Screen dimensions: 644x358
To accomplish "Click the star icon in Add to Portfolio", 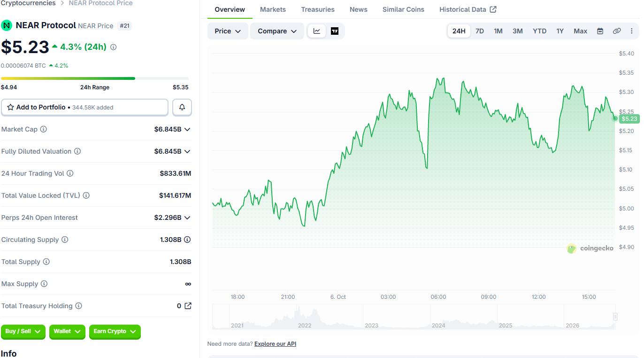I will click(x=10, y=107).
